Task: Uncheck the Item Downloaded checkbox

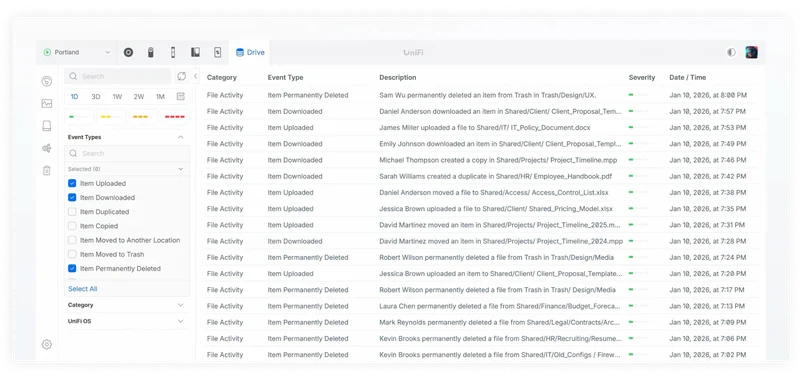Action: tap(72, 197)
